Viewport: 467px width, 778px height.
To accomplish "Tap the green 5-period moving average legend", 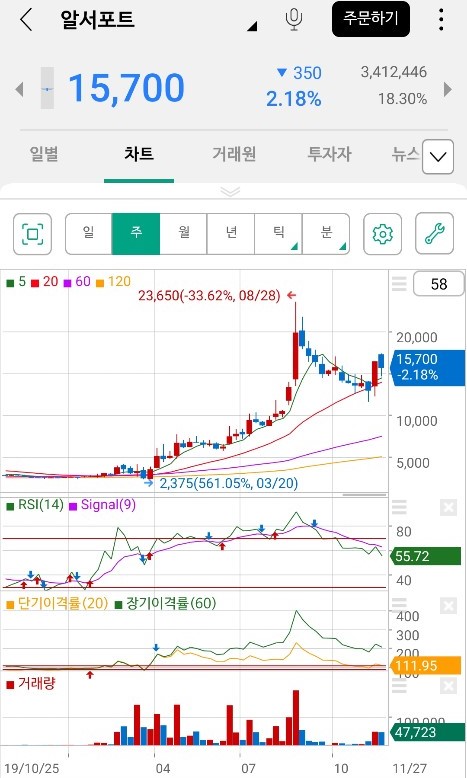I will point(16,282).
